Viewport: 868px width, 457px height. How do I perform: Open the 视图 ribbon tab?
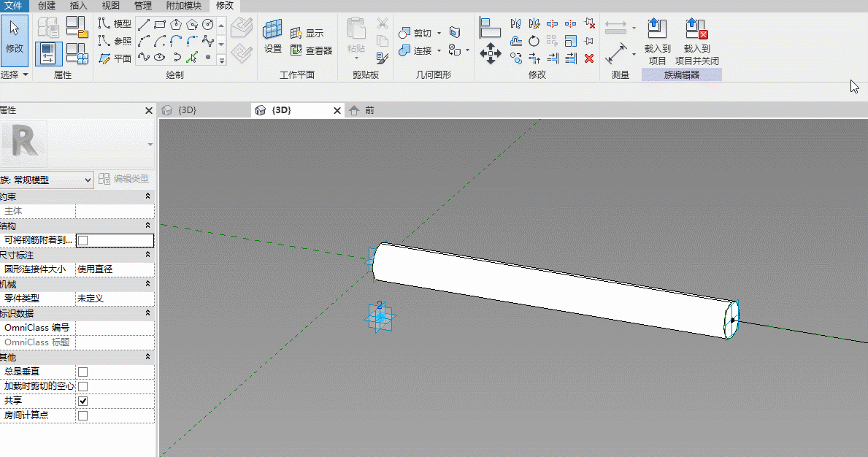coord(111,6)
